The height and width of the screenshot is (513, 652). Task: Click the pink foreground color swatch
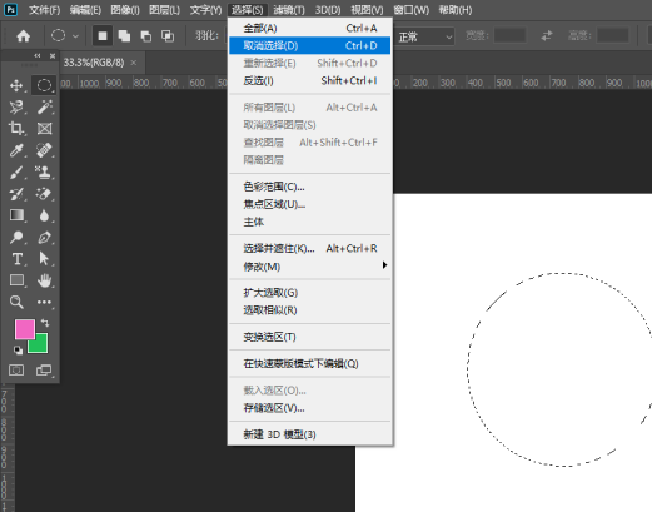coord(24,329)
